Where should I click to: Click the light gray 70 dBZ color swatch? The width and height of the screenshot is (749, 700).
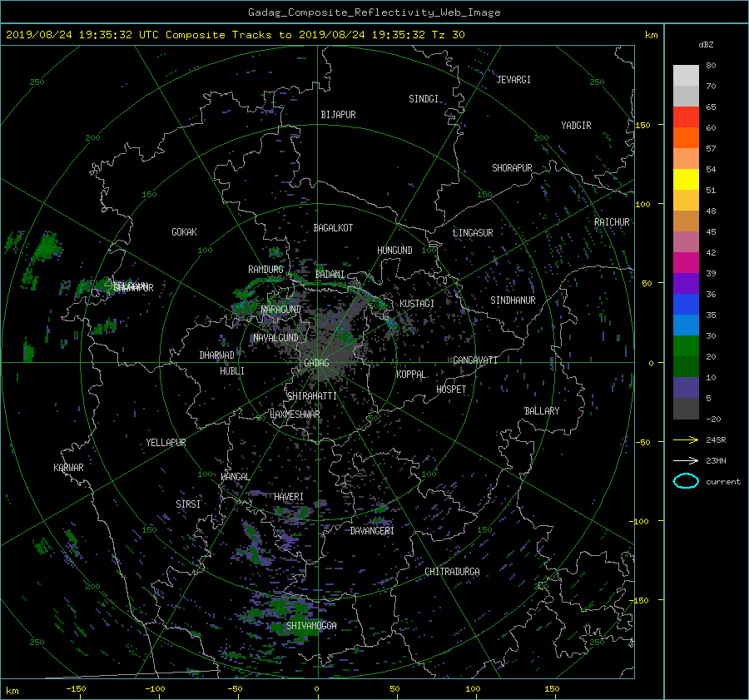coord(686,76)
